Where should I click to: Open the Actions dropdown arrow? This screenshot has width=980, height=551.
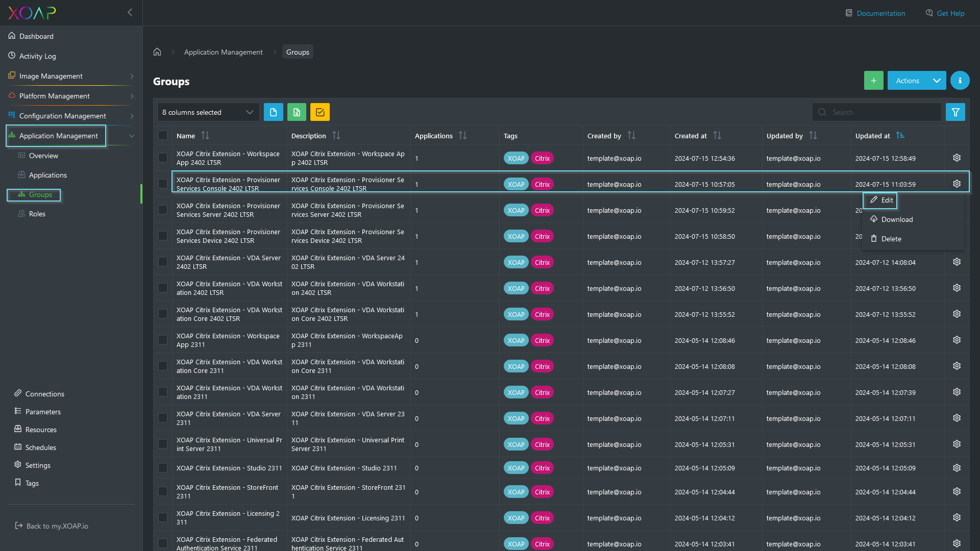pyautogui.click(x=937, y=81)
